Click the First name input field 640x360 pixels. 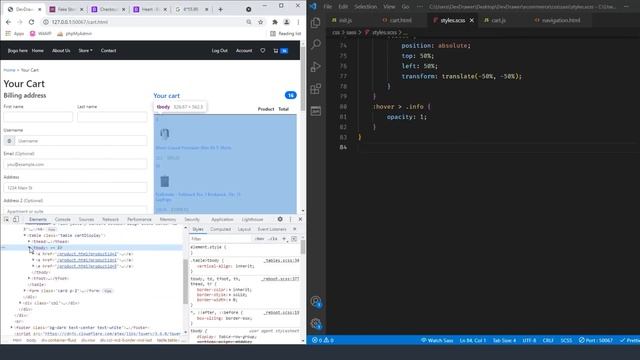tap(38, 117)
